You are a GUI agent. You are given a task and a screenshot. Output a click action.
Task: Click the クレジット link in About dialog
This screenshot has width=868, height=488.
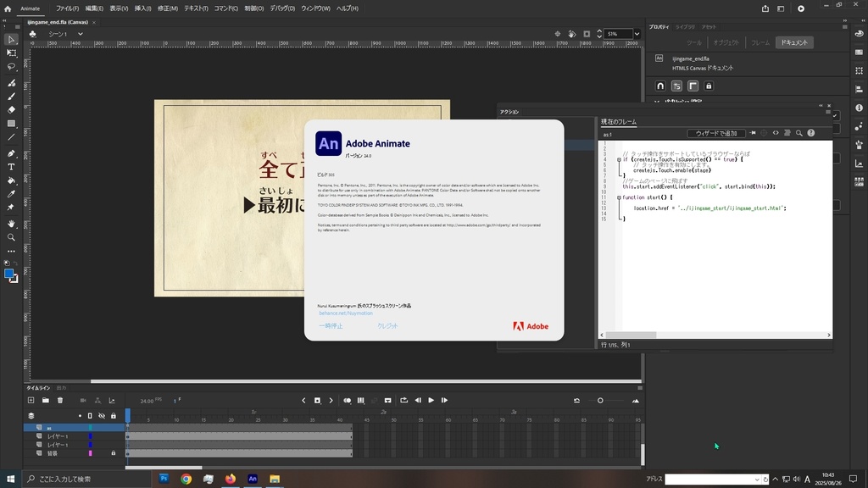tap(387, 326)
